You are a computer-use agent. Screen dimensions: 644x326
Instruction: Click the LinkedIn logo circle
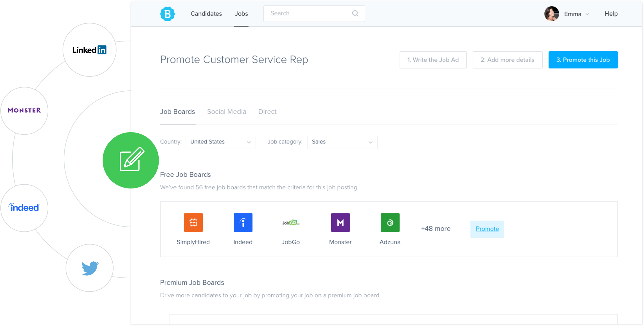(x=90, y=50)
